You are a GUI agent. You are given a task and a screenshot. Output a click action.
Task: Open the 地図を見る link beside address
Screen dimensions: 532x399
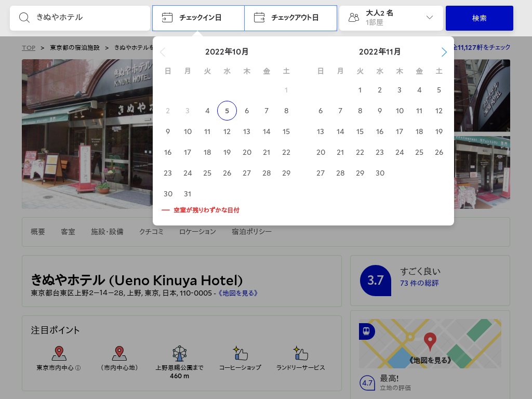point(238,293)
